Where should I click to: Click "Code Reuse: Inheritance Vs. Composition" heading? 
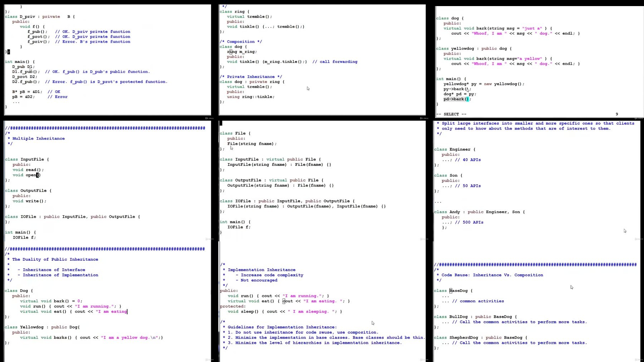(492, 275)
